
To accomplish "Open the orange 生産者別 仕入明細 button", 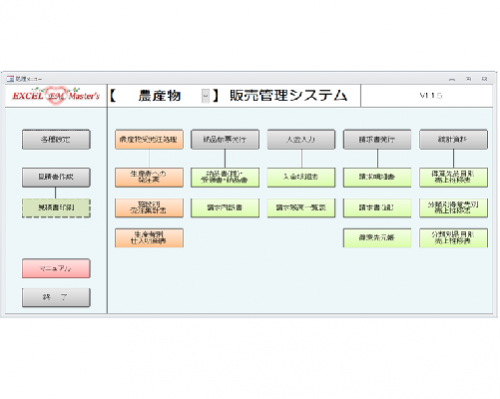I will click(x=149, y=238).
